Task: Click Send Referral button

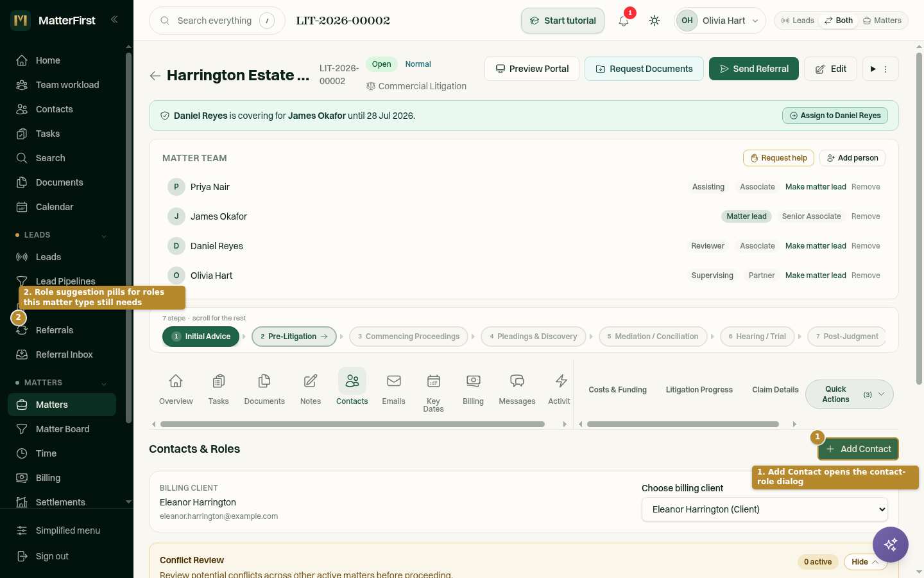Action: click(754, 69)
